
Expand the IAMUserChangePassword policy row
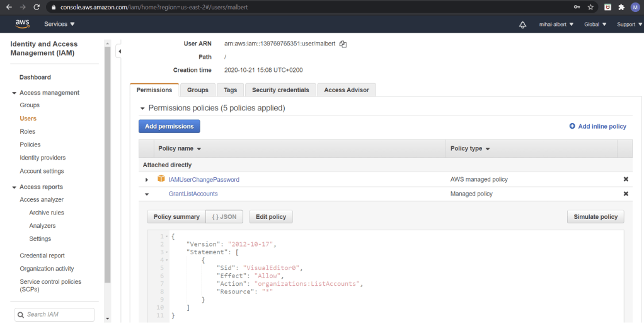147,180
